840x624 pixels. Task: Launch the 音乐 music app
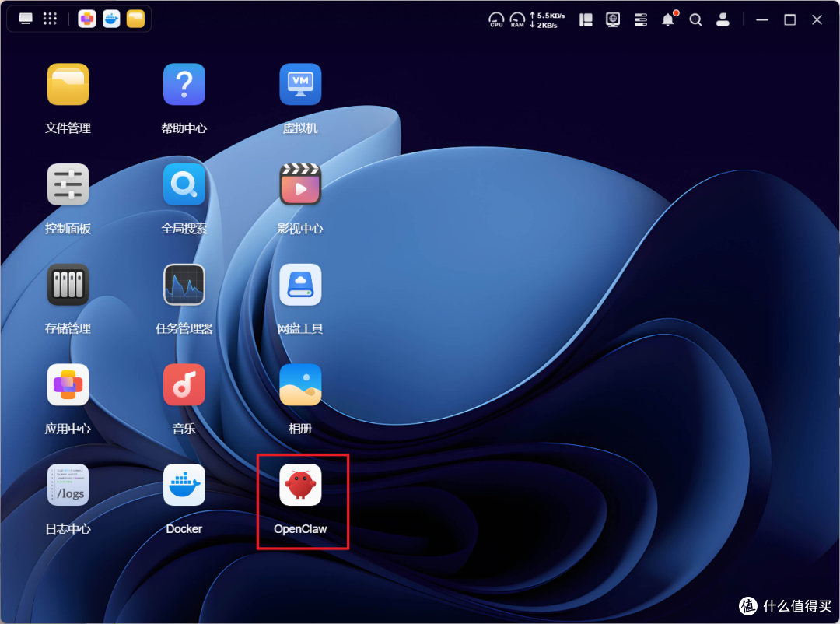point(184,385)
